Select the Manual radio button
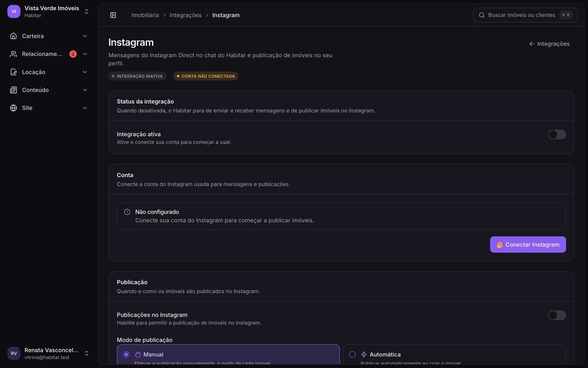The height and width of the screenshot is (368, 588). [x=126, y=354]
